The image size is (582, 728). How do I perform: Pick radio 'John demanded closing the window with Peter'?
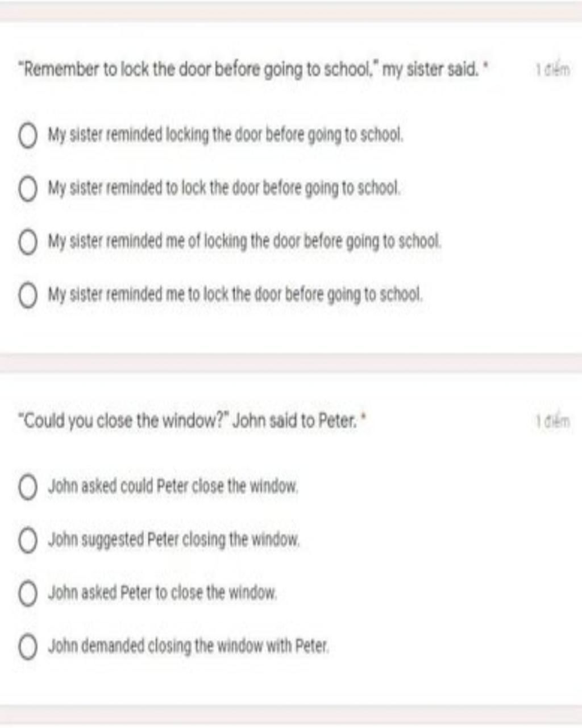(27, 647)
